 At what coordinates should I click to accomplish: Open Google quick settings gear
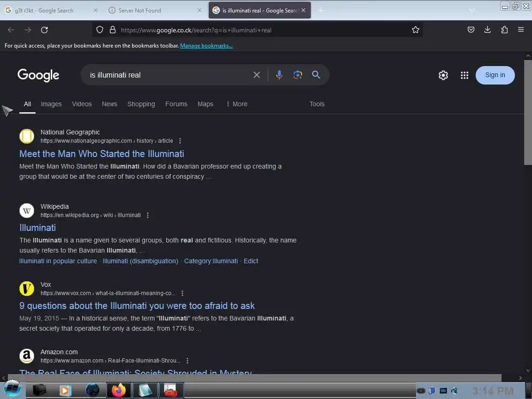(443, 75)
